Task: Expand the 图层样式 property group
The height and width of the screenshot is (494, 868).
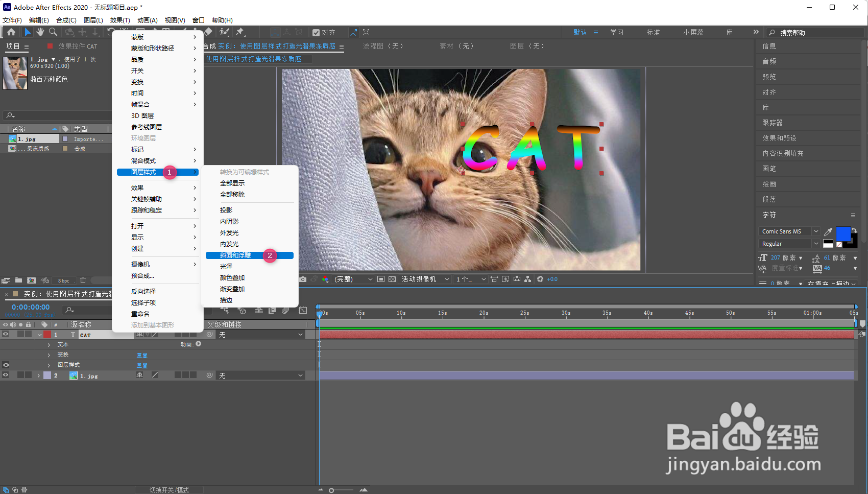Action: [x=49, y=365]
